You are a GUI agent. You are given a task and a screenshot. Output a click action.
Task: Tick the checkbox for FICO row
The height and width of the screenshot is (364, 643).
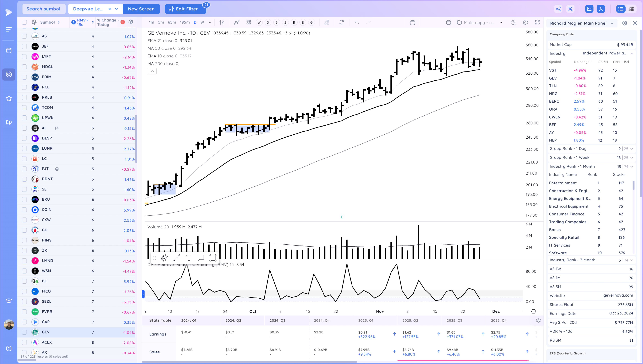coord(24,291)
